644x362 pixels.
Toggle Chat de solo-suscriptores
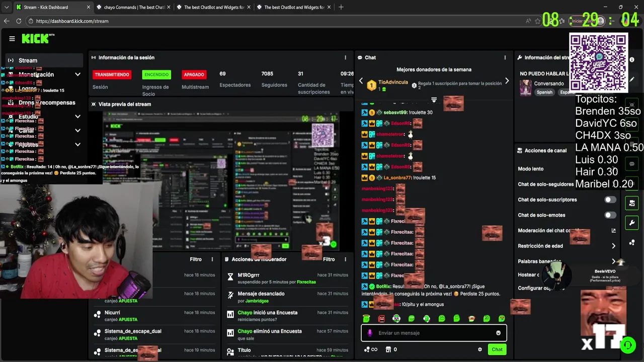610,200
